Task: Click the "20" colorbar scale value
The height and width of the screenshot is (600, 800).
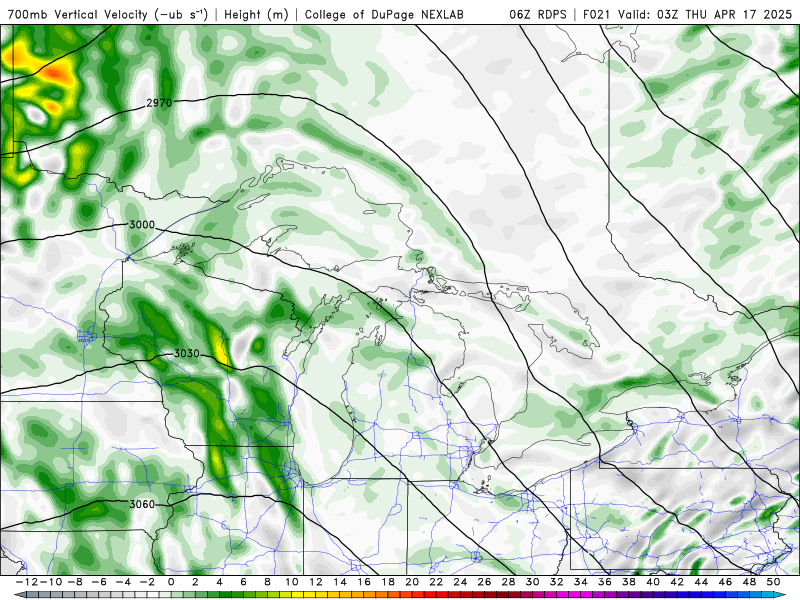Action: pyautogui.click(x=412, y=582)
